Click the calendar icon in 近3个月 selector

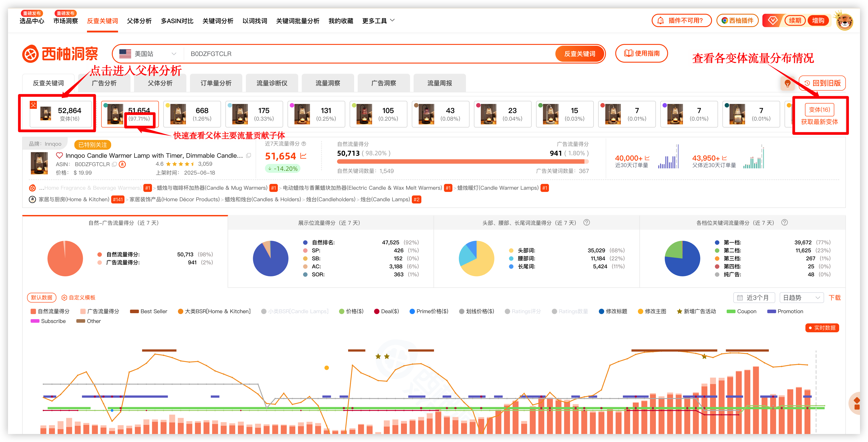click(x=740, y=298)
